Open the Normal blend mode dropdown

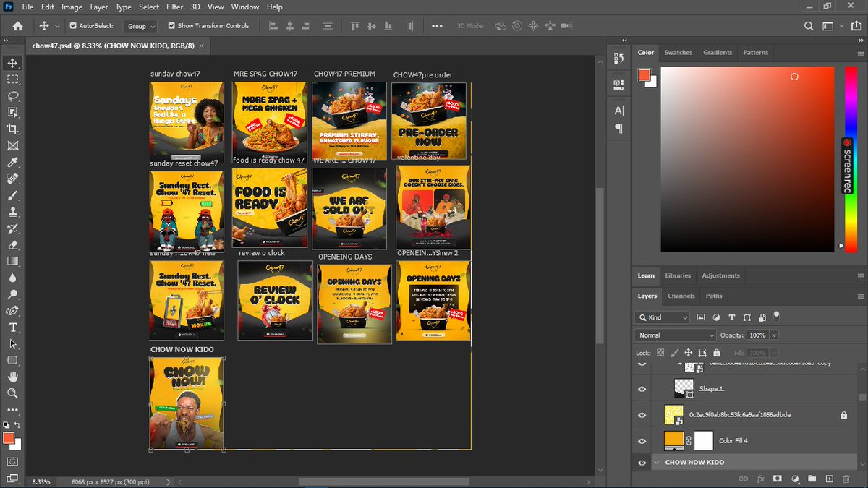tap(675, 335)
